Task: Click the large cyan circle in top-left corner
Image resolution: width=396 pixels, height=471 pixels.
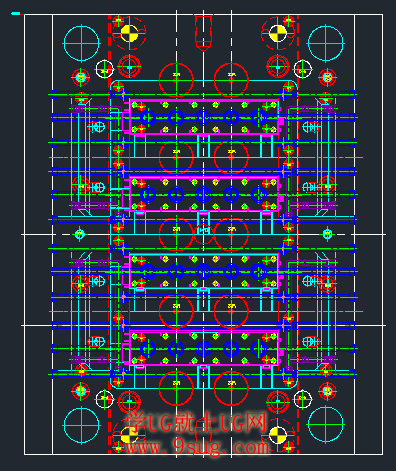Action: 81,43
